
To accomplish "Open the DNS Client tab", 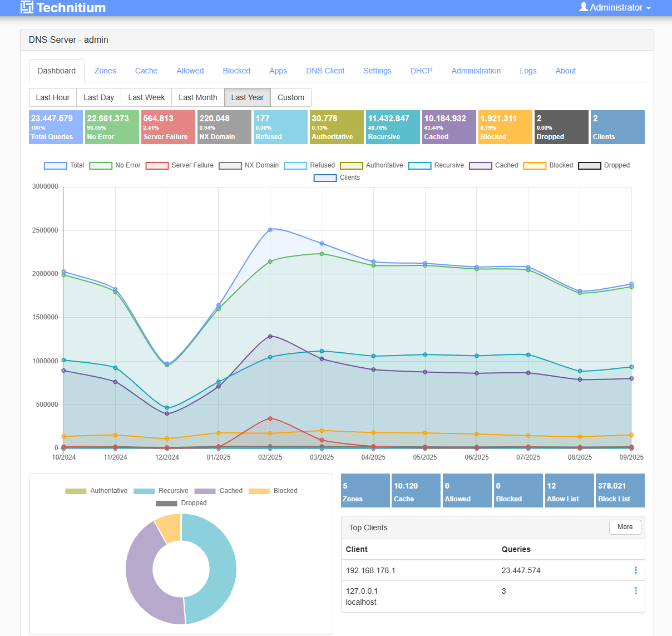I will click(325, 71).
